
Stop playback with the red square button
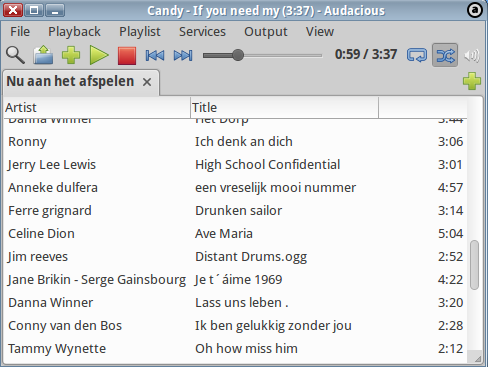pos(127,55)
